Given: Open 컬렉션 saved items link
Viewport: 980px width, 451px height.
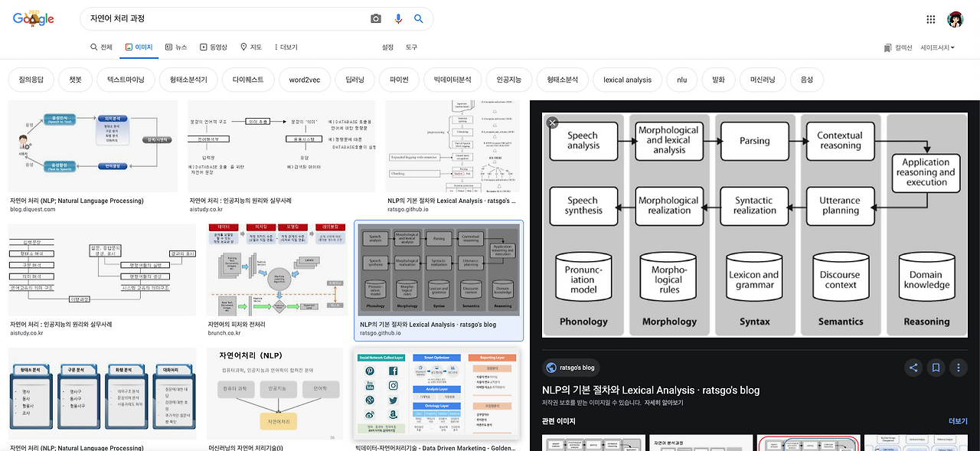Looking at the screenshot, I should [x=898, y=47].
